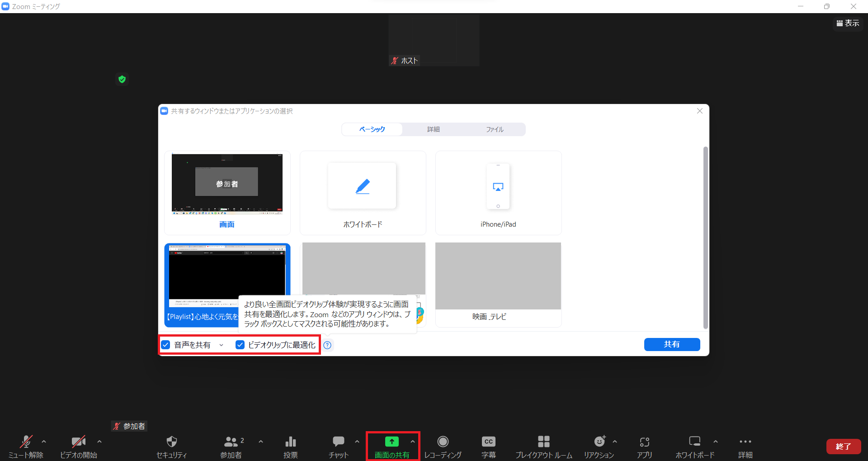Open the reactions options chevron
Screen dimensions: 868x461
614,442
